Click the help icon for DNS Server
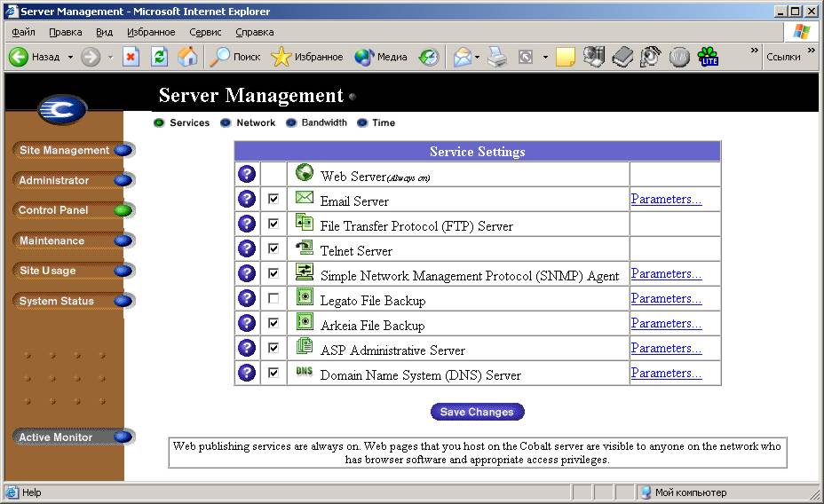824x504 pixels. click(247, 374)
